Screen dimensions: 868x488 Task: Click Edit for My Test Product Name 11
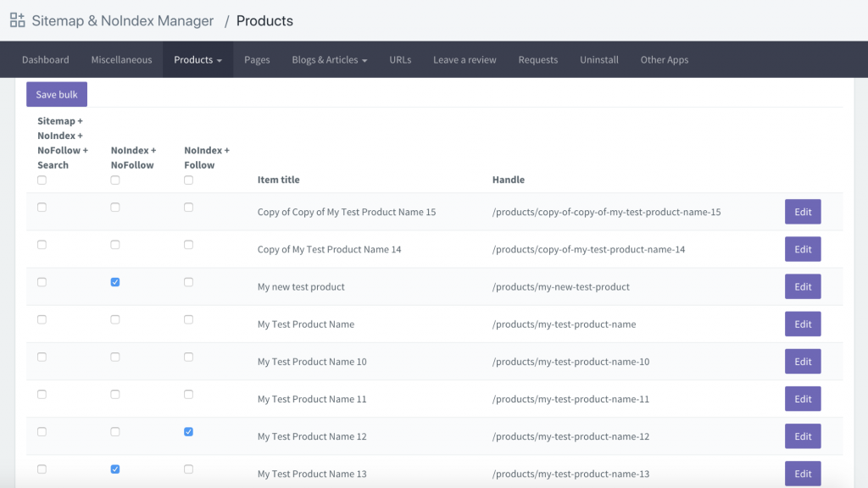[802, 399]
